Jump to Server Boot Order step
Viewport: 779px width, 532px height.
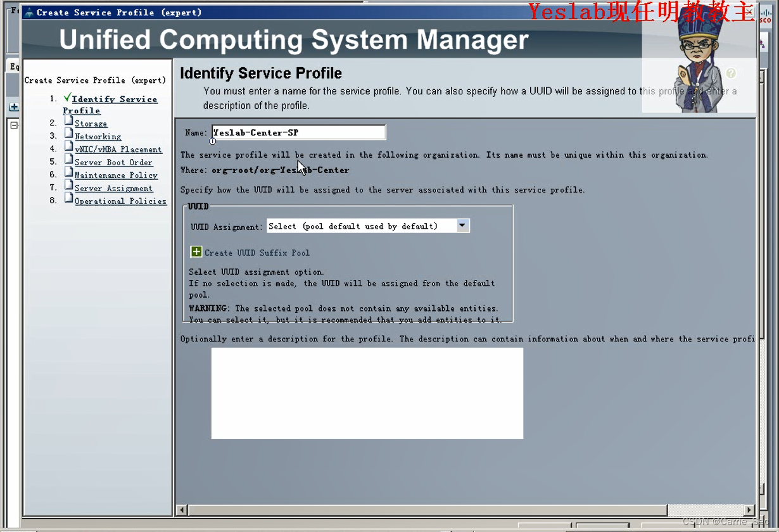[113, 162]
